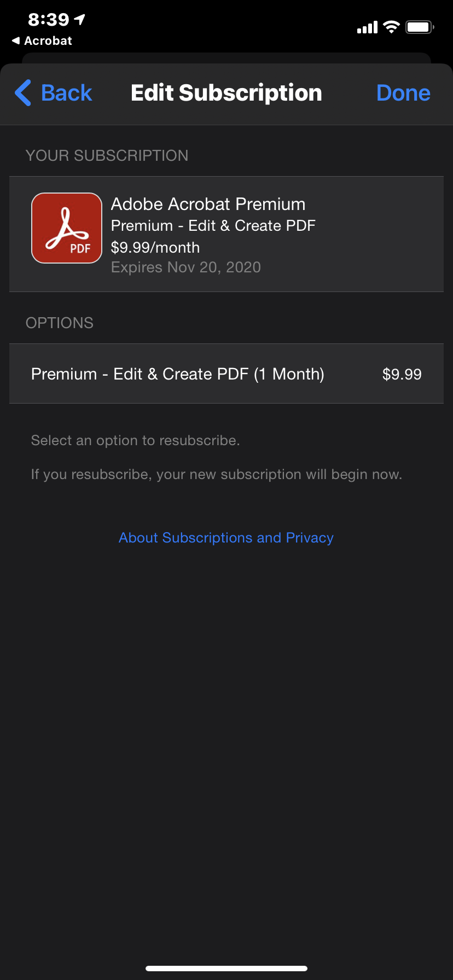
Task: Tap the blue back chevron arrow
Action: 22,92
